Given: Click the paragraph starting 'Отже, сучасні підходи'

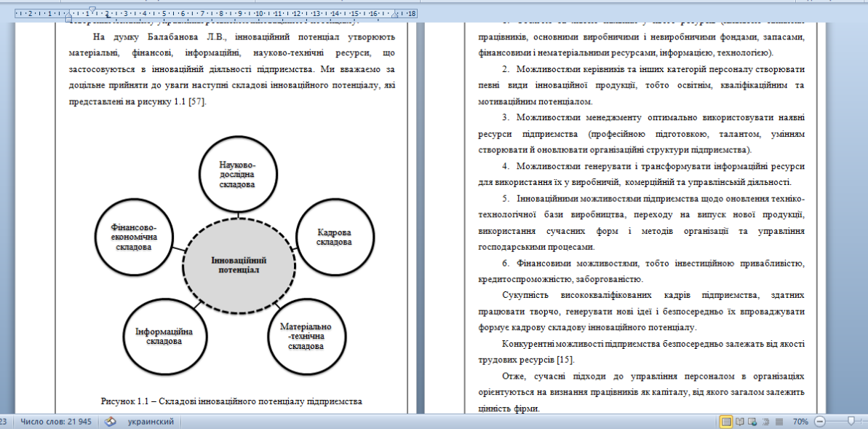Looking at the screenshot, I should pos(642,393).
